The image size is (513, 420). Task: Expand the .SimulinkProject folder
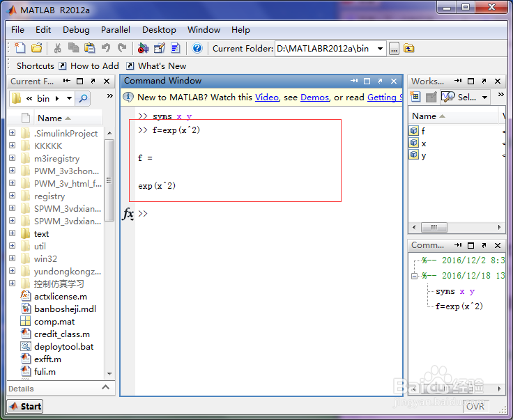[x=12, y=133]
